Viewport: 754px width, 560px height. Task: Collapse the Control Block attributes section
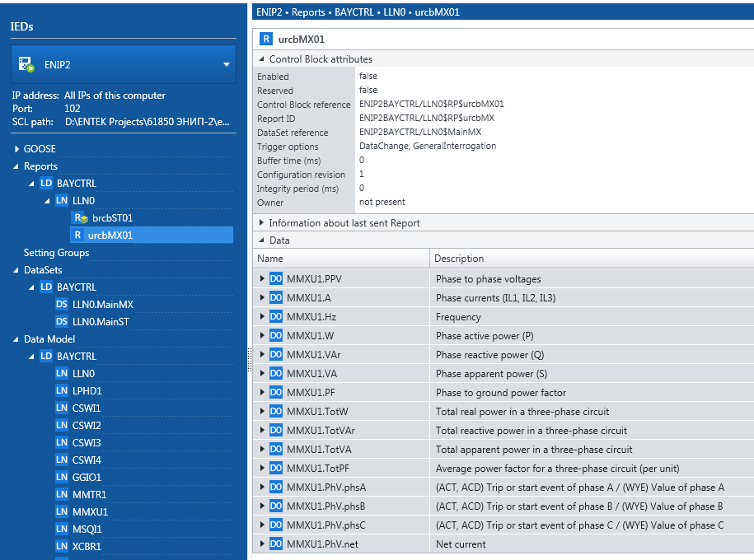(x=262, y=59)
